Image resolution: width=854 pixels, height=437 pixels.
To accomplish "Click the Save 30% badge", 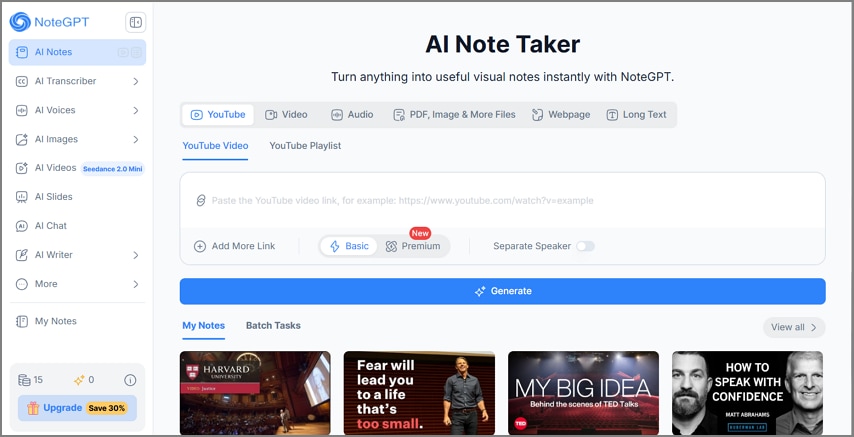I will click(x=106, y=408).
